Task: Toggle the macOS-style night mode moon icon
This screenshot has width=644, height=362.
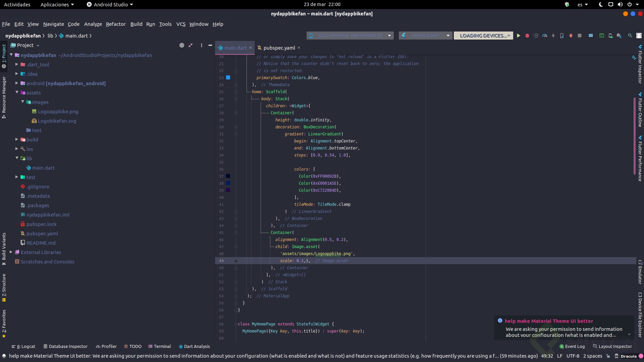Action: point(601,4)
